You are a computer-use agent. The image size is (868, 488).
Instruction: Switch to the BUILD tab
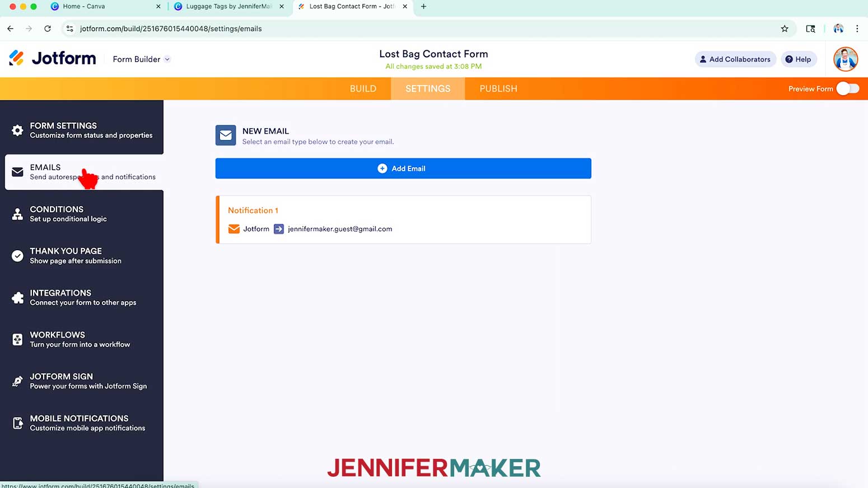pyautogui.click(x=363, y=88)
